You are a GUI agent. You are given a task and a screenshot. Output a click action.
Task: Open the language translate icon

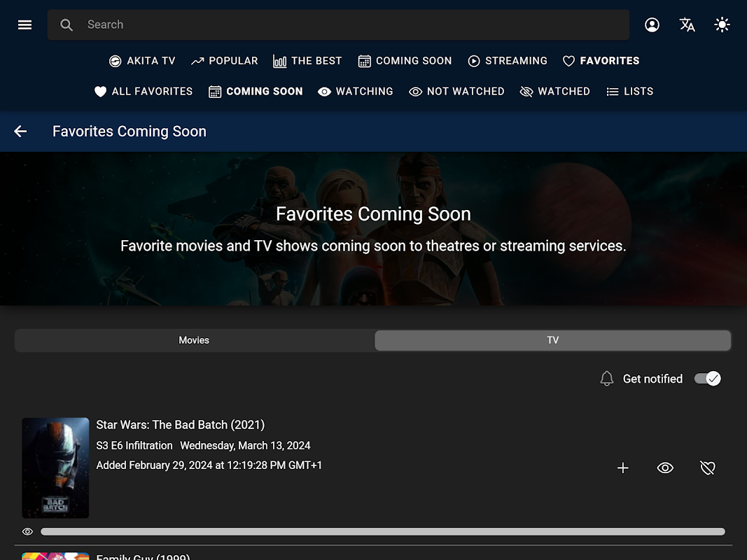(687, 24)
